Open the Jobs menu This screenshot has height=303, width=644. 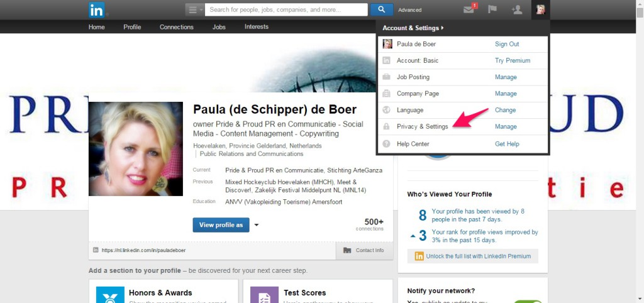click(x=219, y=26)
